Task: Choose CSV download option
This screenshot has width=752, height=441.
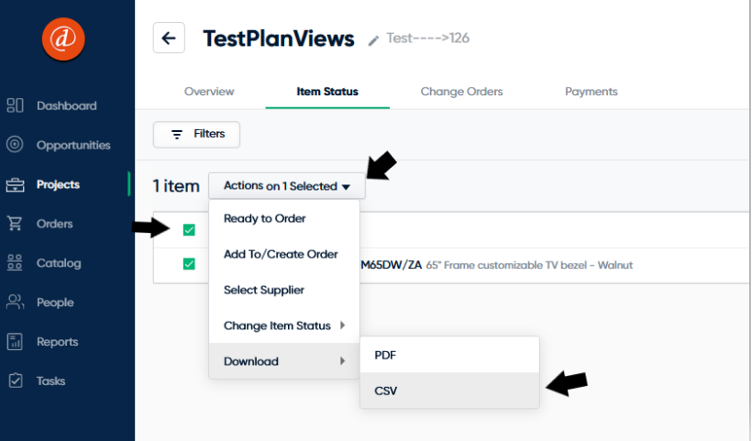Action: point(449,391)
